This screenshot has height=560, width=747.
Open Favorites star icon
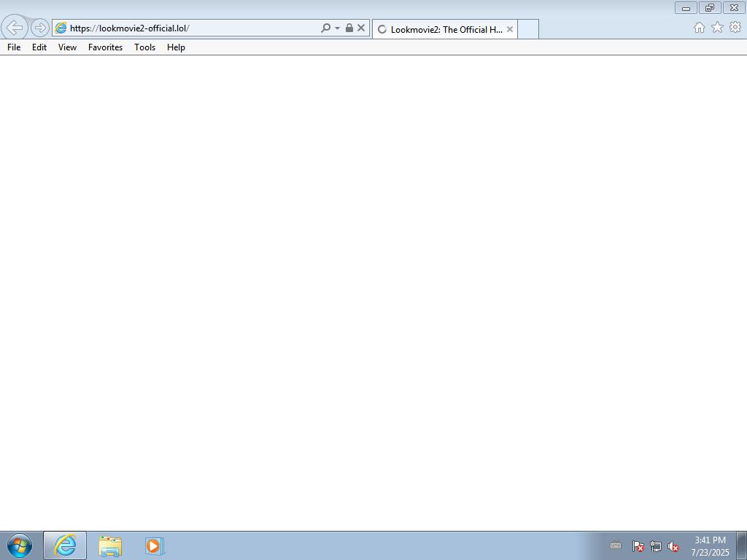718,28
